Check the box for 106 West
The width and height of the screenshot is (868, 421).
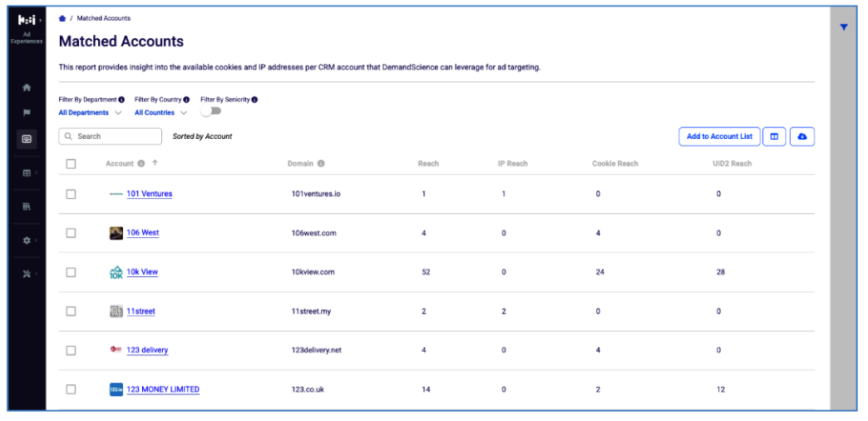[x=71, y=233]
